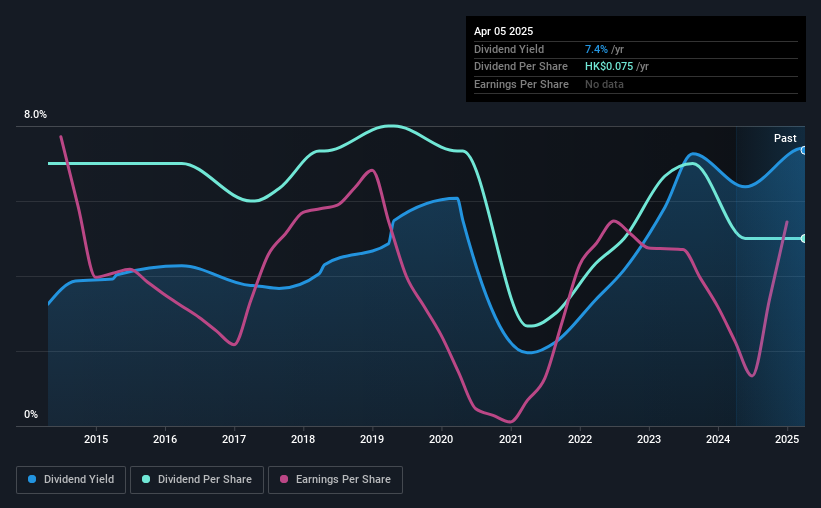The height and width of the screenshot is (508, 821).
Task: Click the Earnings Per Share tooltip row label
Action: pos(521,84)
